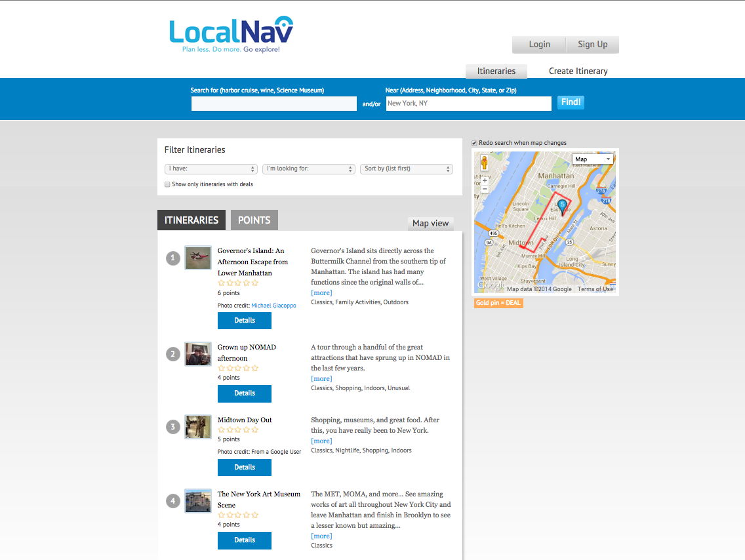
Task: Open Governor's Island itinerary thumbnail
Action: tap(197, 258)
